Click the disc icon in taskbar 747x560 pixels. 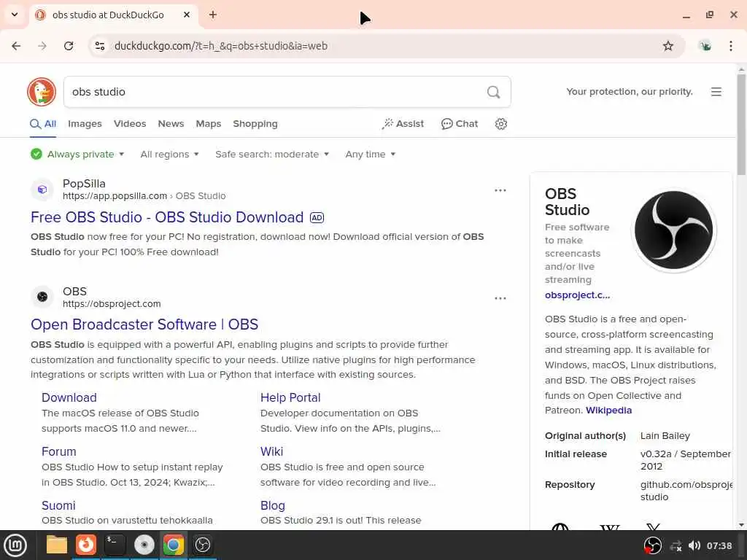coord(144,545)
